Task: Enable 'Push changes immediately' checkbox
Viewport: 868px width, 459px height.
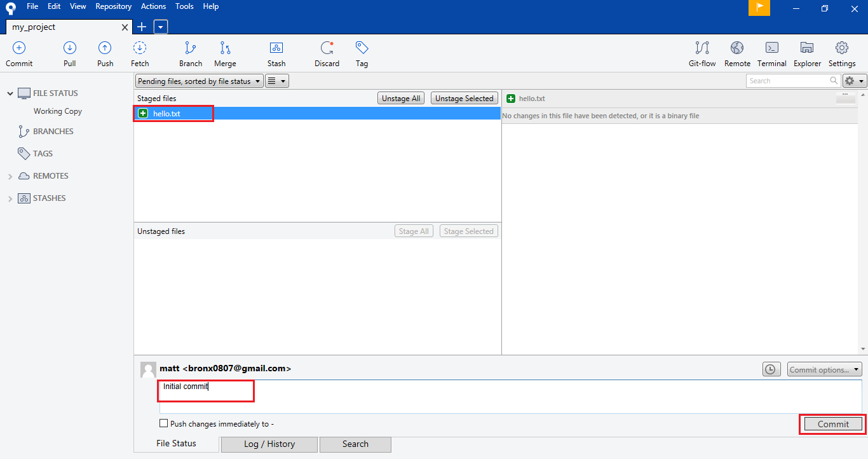Action: [x=164, y=423]
